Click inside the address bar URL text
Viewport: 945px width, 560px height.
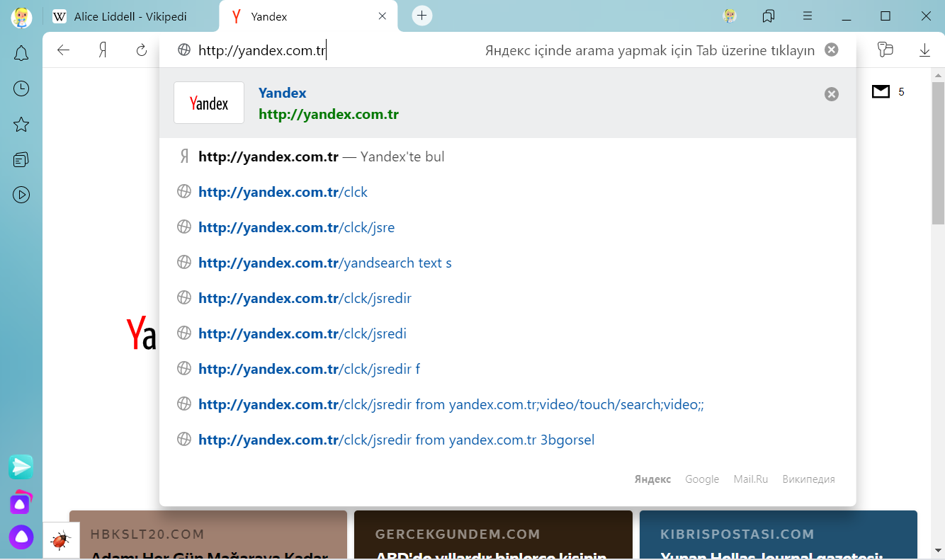pyautogui.click(x=261, y=51)
